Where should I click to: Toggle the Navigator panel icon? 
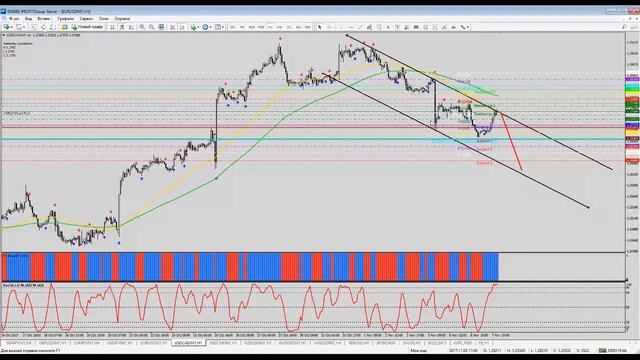[53, 27]
